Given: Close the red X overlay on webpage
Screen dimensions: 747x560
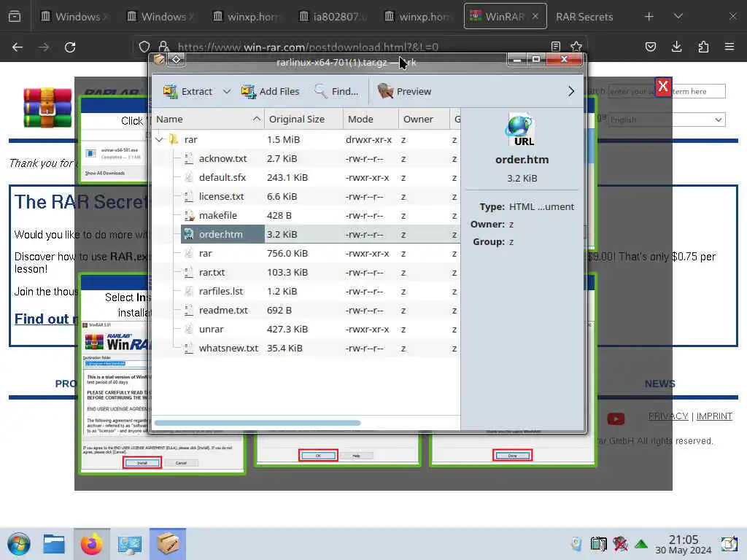Looking at the screenshot, I should (662, 87).
